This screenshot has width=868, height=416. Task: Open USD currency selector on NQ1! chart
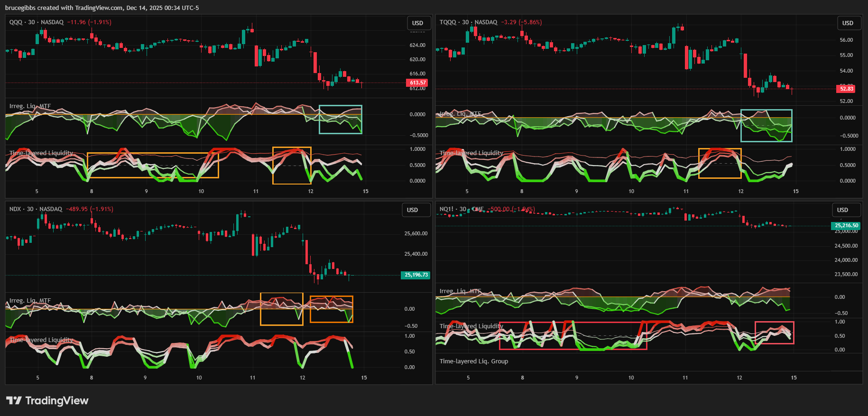tap(842, 210)
